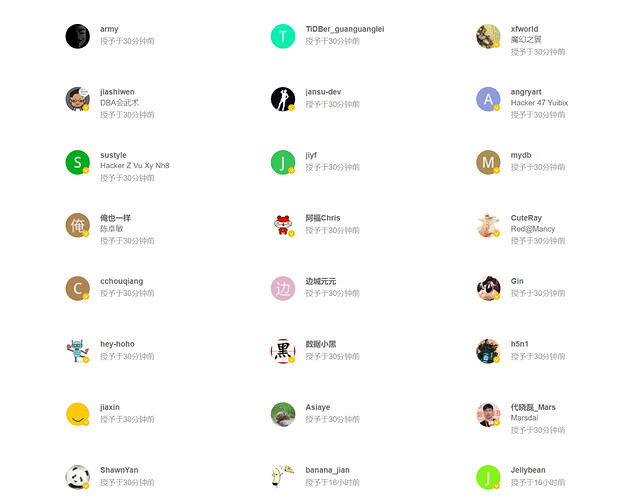Open 阿福Chris profile name
This screenshot has height=500, width=624.
[323, 218]
